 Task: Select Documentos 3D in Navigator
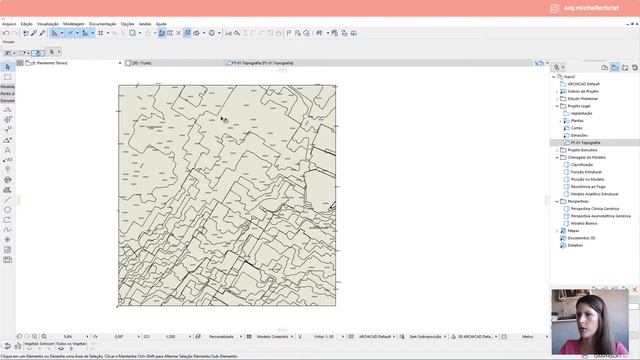click(581, 238)
